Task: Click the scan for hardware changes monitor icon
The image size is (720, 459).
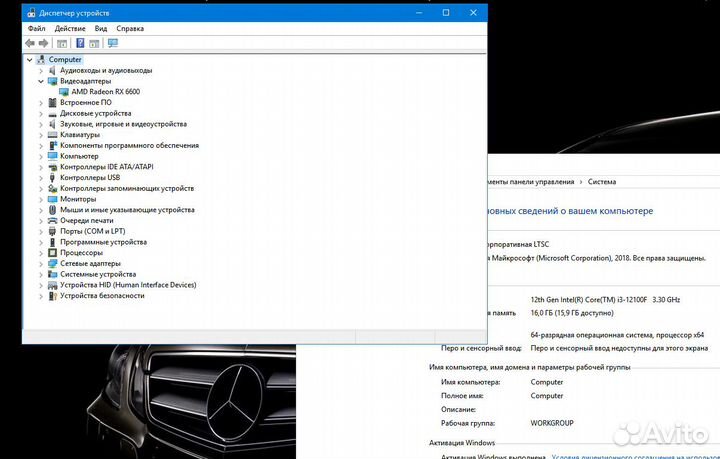Action: pos(113,43)
